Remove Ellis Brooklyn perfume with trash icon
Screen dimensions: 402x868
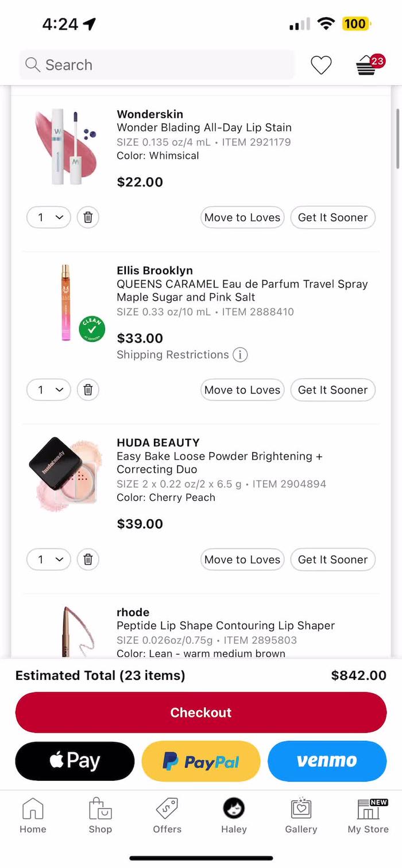88,390
